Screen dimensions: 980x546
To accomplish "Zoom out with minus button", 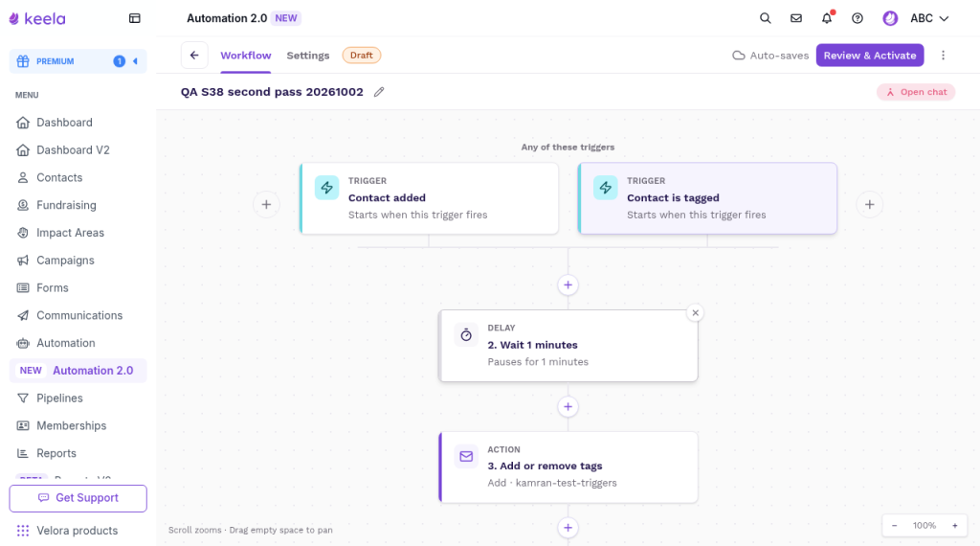I will tap(895, 525).
